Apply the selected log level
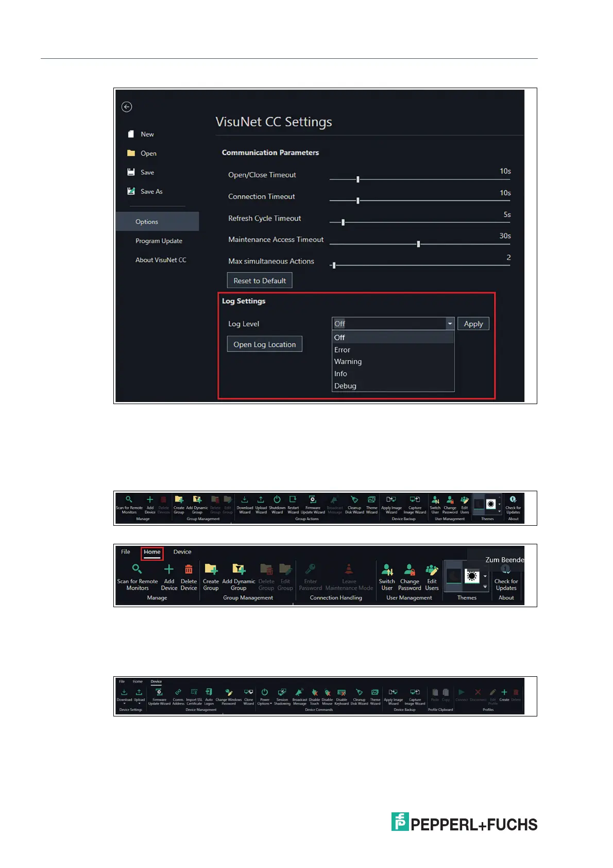This screenshot has height=868, width=613. [x=473, y=324]
